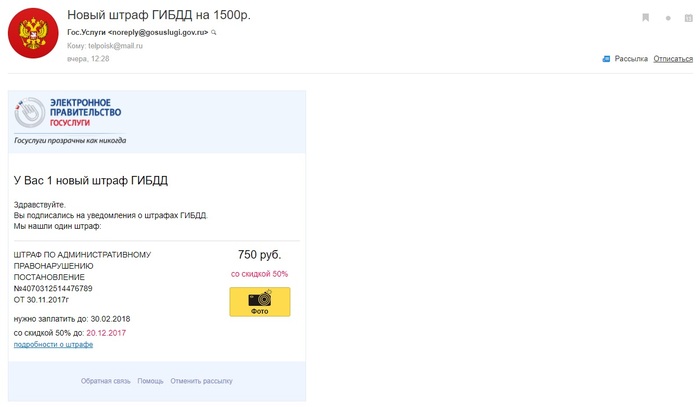
Task: Flag the email with the bookmark icon
Action: [645, 18]
